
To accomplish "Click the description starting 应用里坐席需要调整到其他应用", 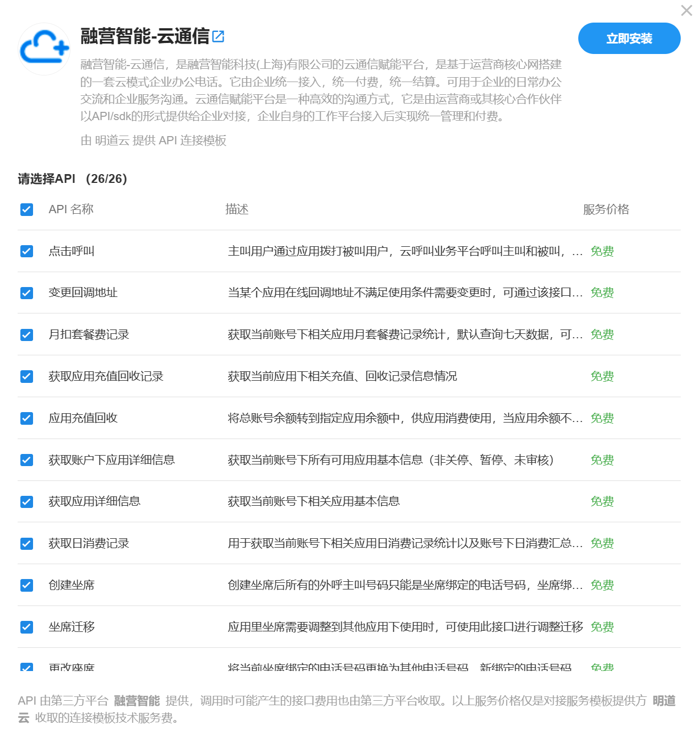I will (405, 627).
